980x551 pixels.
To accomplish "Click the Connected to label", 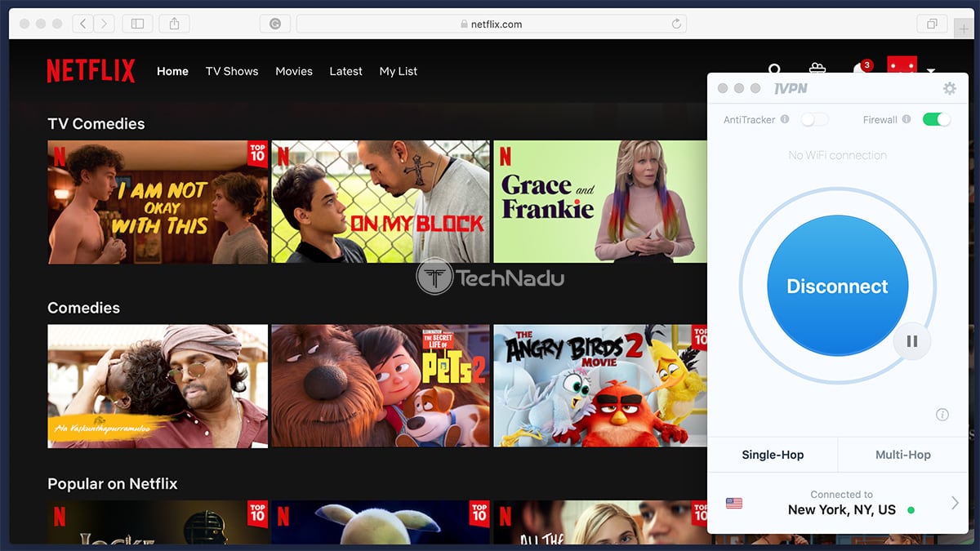I will (x=842, y=494).
